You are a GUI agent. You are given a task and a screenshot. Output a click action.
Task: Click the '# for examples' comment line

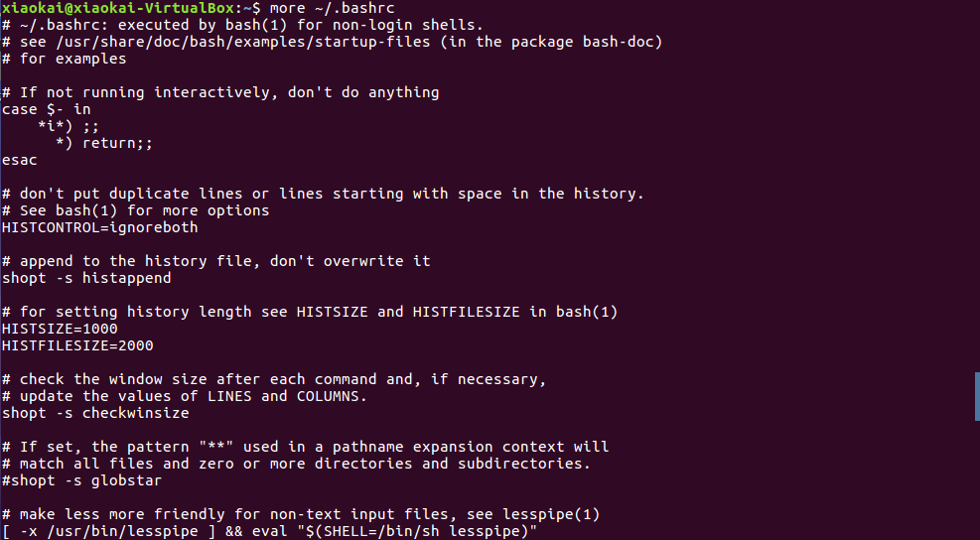click(x=65, y=59)
